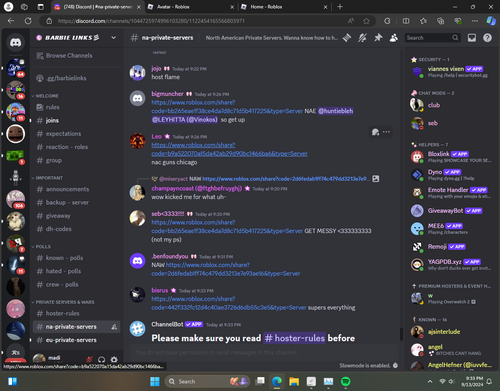The width and height of the screenshot is (500, 391).
Task: Open Edge settings and more menu
Action: point(475,21)
